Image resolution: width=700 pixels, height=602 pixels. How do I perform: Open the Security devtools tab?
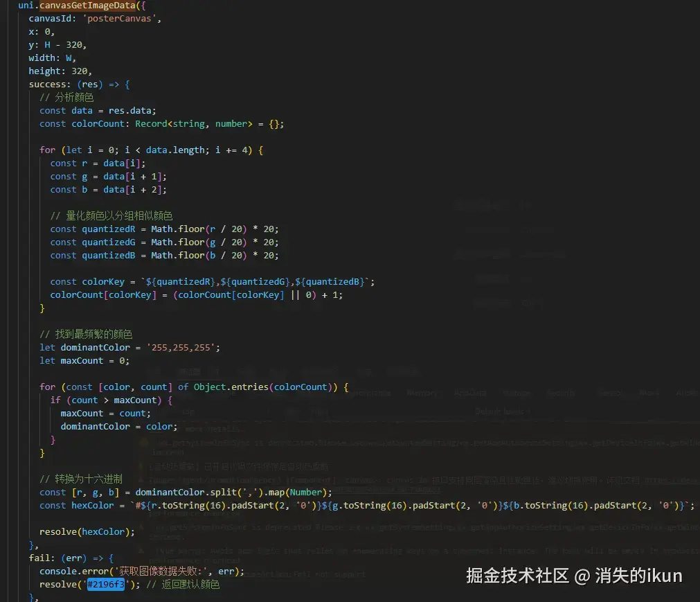pyautogui.click(x=561, y=393)
